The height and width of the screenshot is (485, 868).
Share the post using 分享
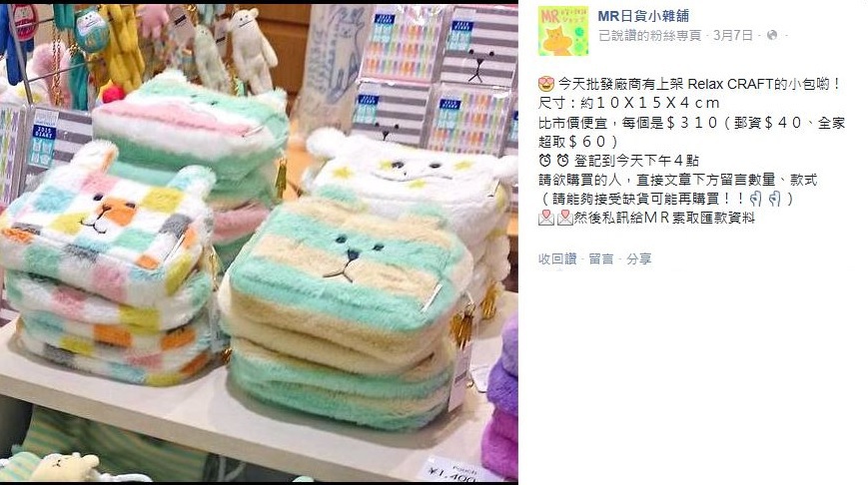639,258
